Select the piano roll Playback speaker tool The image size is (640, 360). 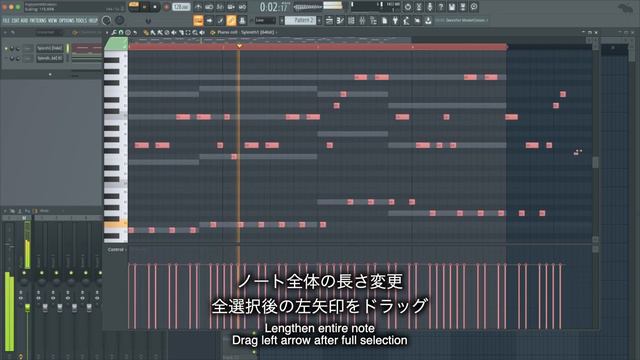coord(202,32)
